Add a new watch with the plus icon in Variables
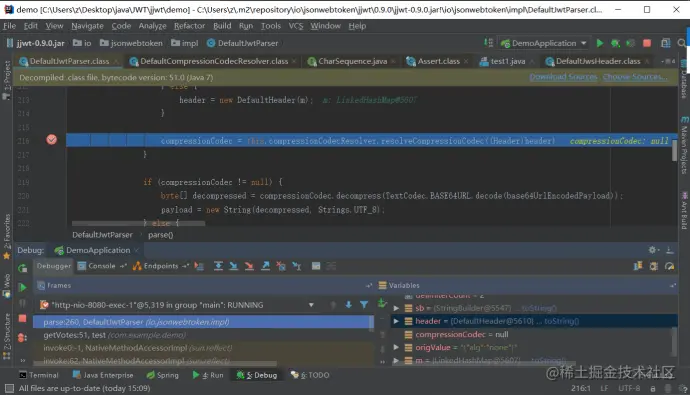 [x=382, y=303]
